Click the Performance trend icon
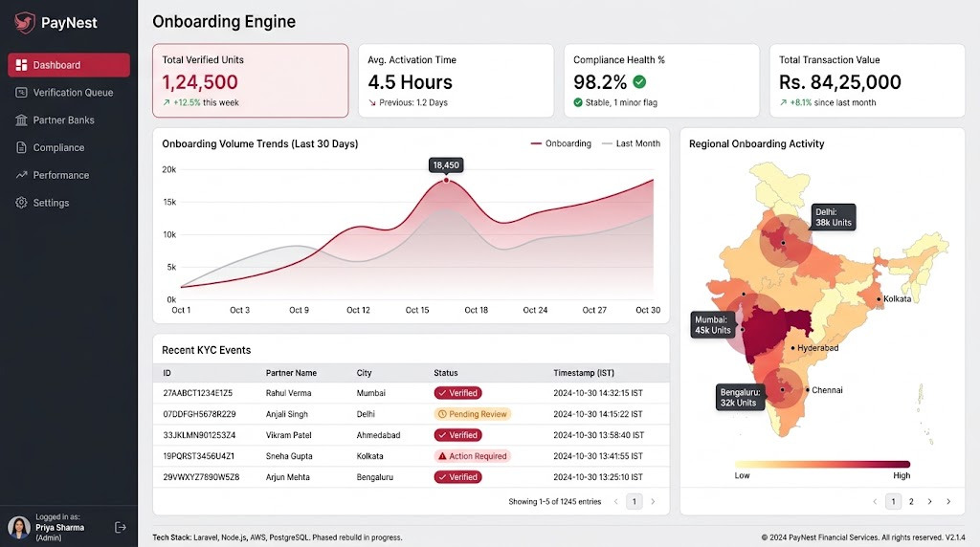 [x=21, y=175]
